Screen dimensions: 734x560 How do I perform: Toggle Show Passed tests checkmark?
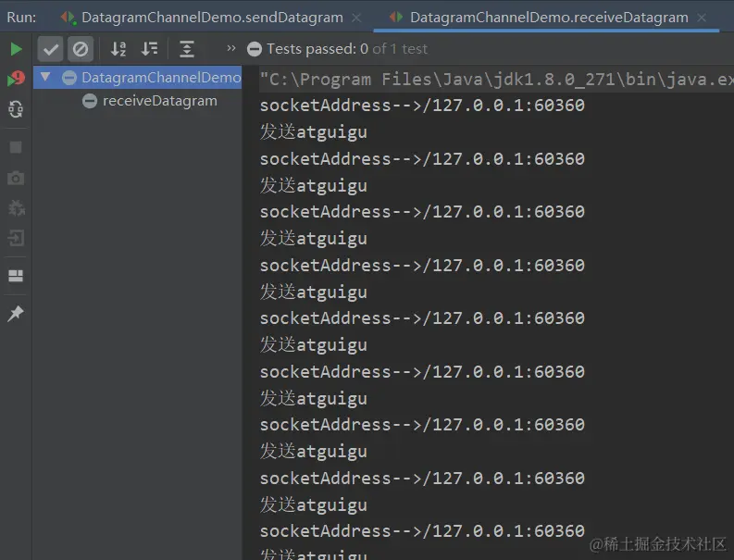(51, 49)
